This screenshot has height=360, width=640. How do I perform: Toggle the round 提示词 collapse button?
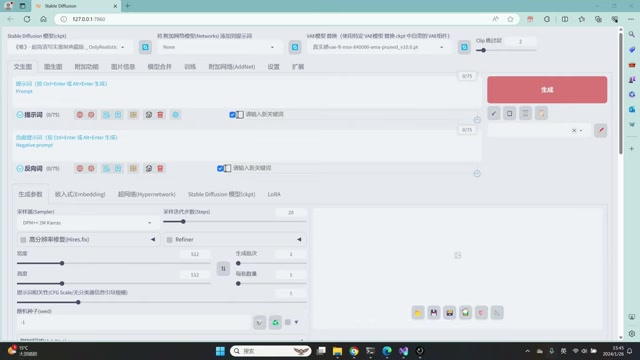(20, 115)
